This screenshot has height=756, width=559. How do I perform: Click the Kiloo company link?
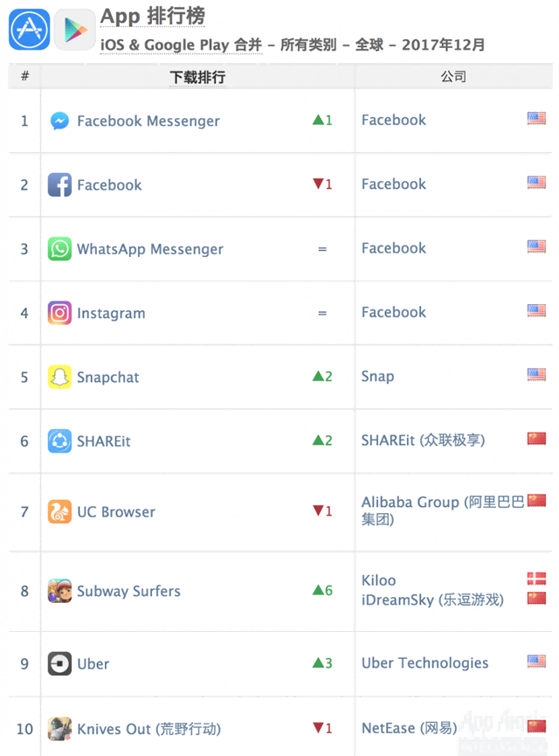[378, 580]
